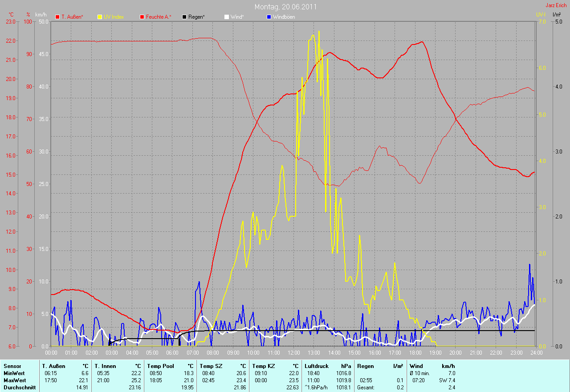
Task: Click the "T. Innen" table column header
Action: coord(106,366)
